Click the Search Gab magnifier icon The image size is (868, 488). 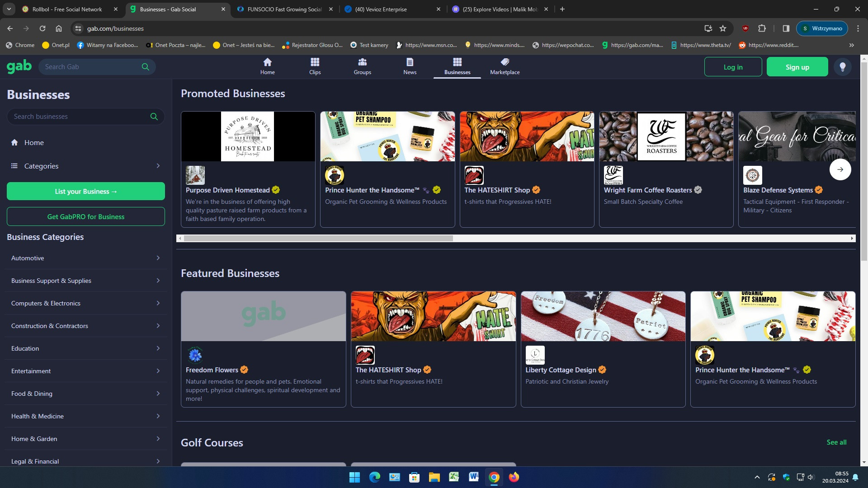[145, 67]
